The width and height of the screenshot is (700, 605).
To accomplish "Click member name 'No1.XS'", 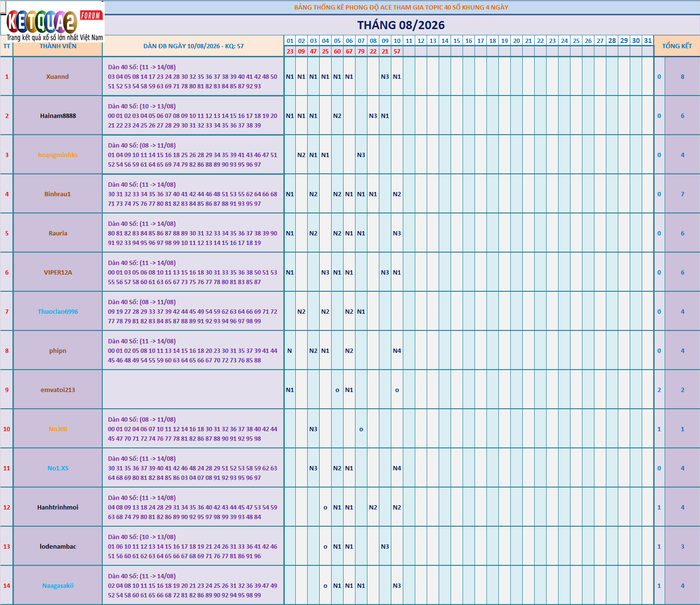I will pyautogui.click(x=58, y=468).
